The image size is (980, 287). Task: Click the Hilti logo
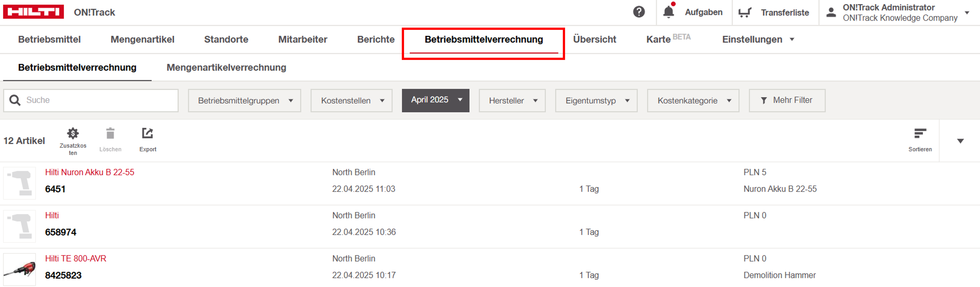click(33, 12)
